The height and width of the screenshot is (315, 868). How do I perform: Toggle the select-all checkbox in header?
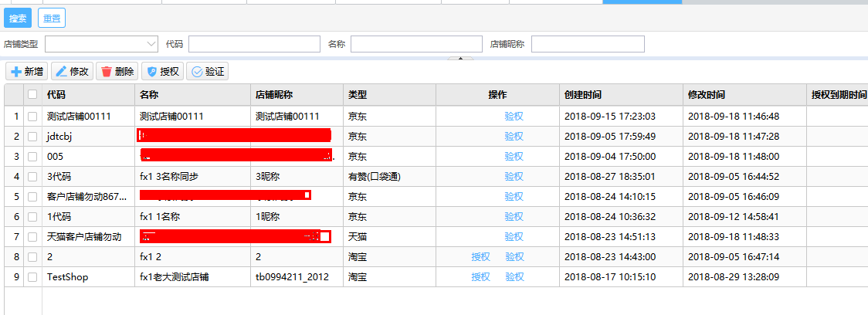32,95
